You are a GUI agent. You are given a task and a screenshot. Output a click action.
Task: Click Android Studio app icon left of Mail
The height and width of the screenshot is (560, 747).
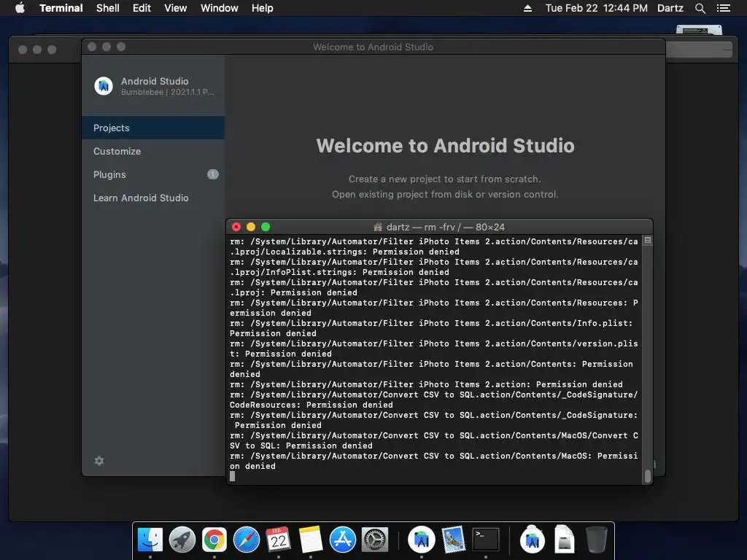pyautogui.click(x=421, y=540)
